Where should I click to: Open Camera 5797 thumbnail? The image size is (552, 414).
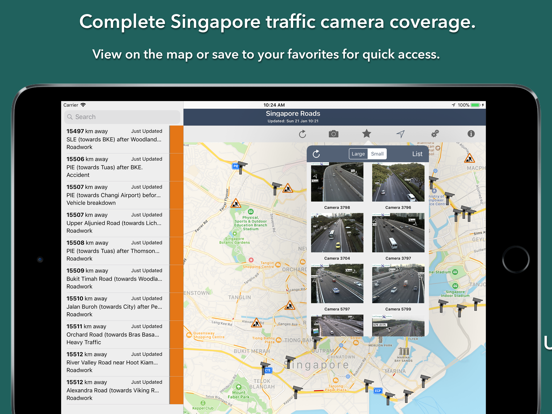(x=337, y=283)
